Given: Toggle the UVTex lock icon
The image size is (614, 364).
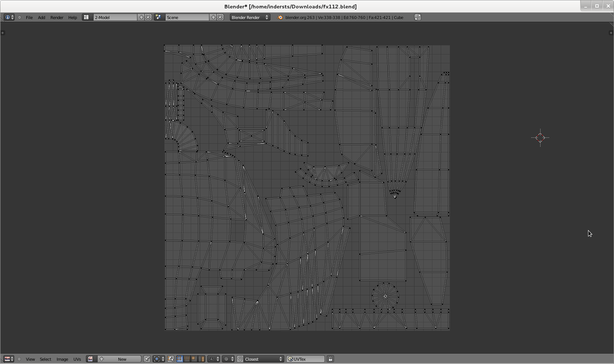Looking at the screenshot, I should click(330, 359).
